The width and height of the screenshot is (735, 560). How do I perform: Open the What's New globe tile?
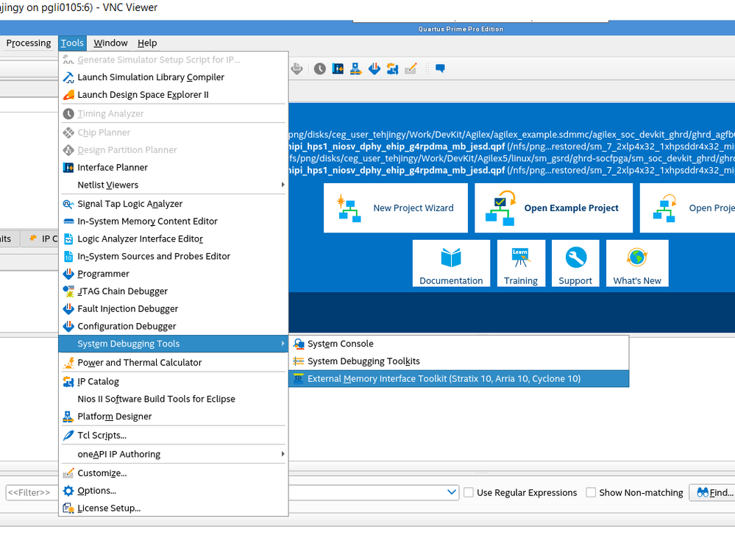point(637,263)
